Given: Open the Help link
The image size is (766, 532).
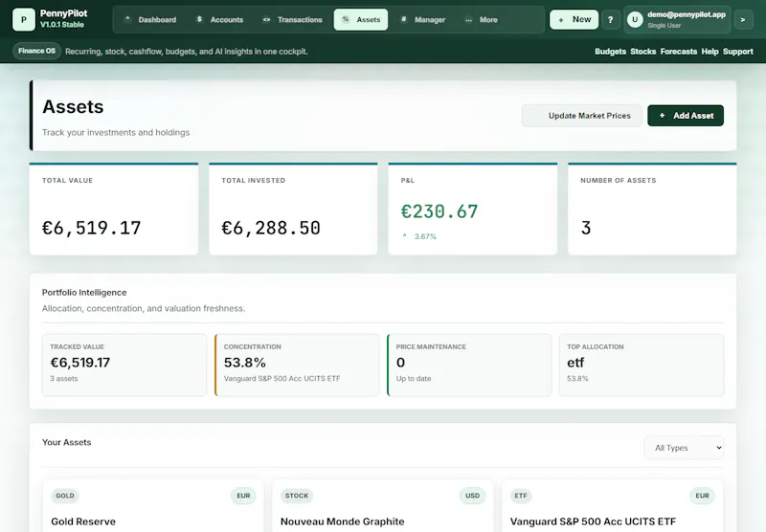Looking at the screenshot, I should click(x=710, y=52).
